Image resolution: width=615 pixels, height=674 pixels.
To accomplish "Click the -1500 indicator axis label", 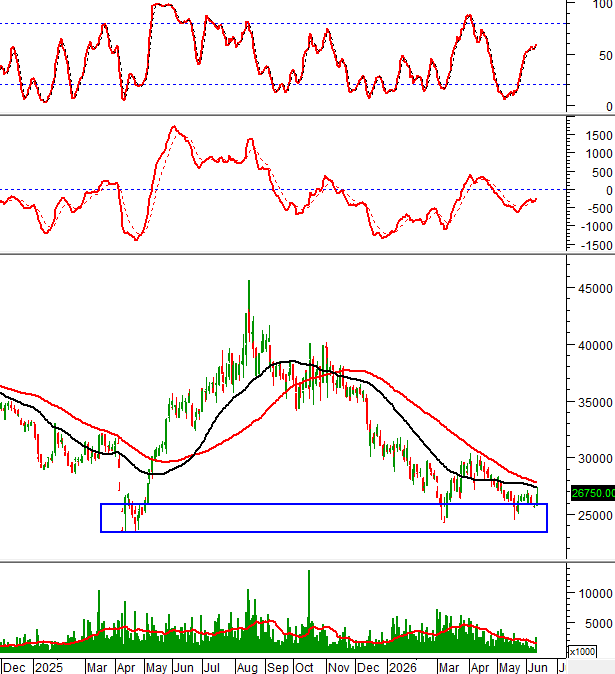I will click(597, 245).
